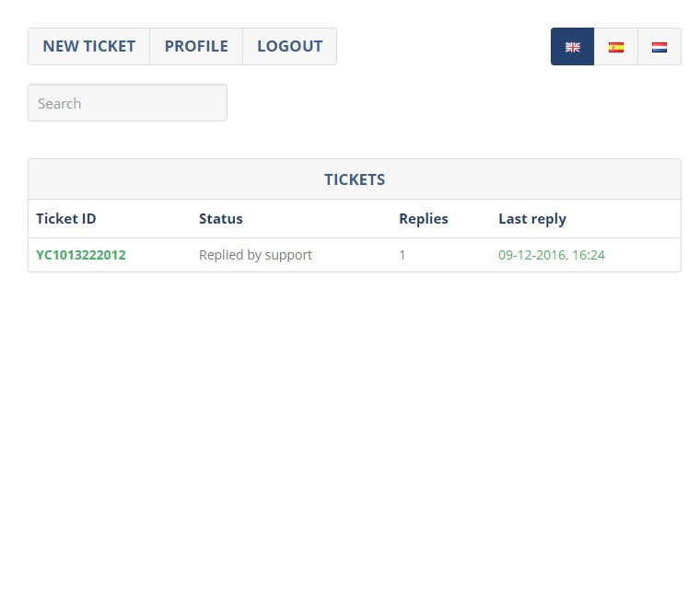Switch language using the UK flag icon

[x=572, y=47]
